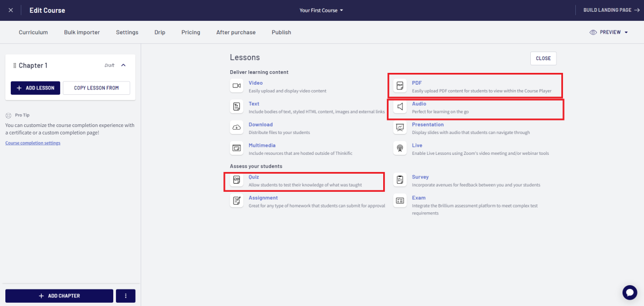Viewport: 644px width, 306px height.
Task: Pick the Audio lesson link
Action: tap(419, 104)
